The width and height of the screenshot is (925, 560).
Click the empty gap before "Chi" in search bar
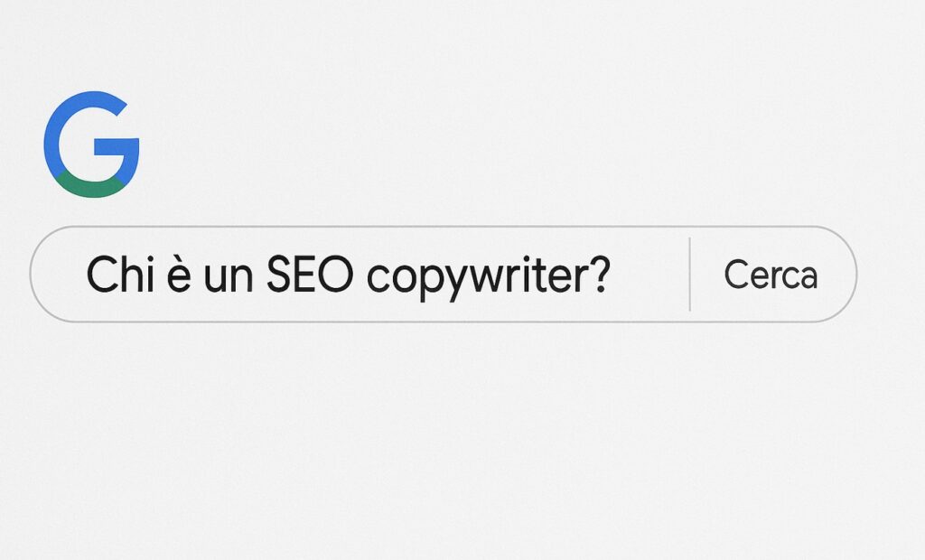click(65, 275)
